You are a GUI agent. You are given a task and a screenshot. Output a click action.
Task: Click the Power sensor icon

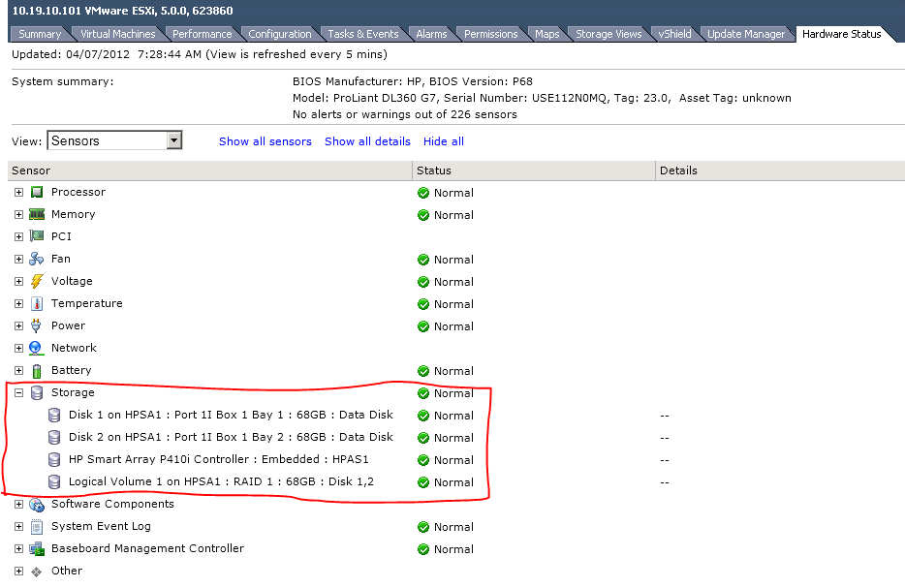point(38,325)
